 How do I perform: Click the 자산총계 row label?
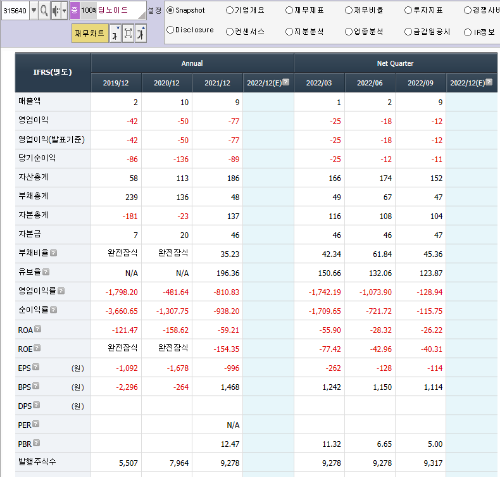coord(33,177)
